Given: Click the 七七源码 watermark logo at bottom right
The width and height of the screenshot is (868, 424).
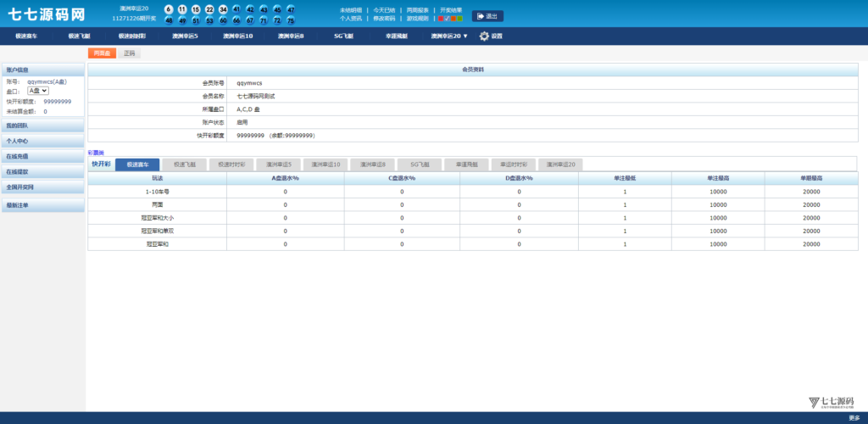Looking at the screenshot, I should click(x=831, y=402).
